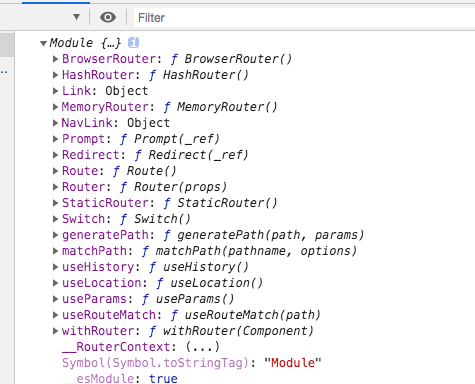Expand the StaticRouter property
The image size is (475, 384).
pyautogui.click(x=55, y=203)
